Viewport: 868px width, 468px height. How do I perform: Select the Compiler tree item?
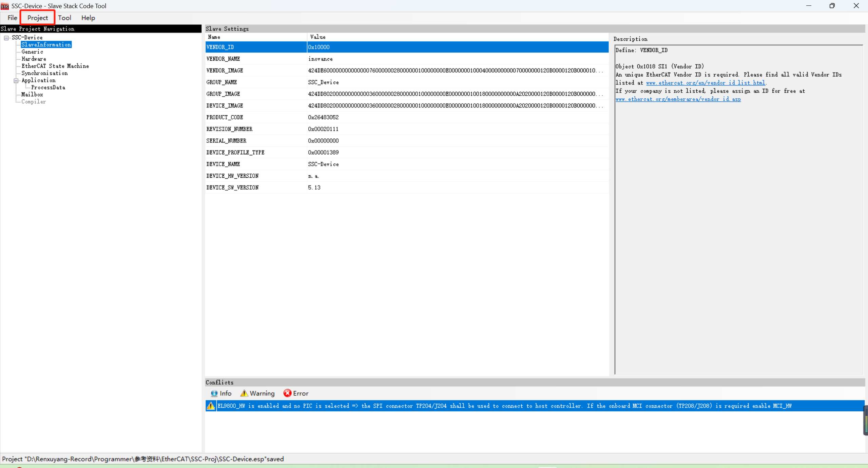pos(34,101)
